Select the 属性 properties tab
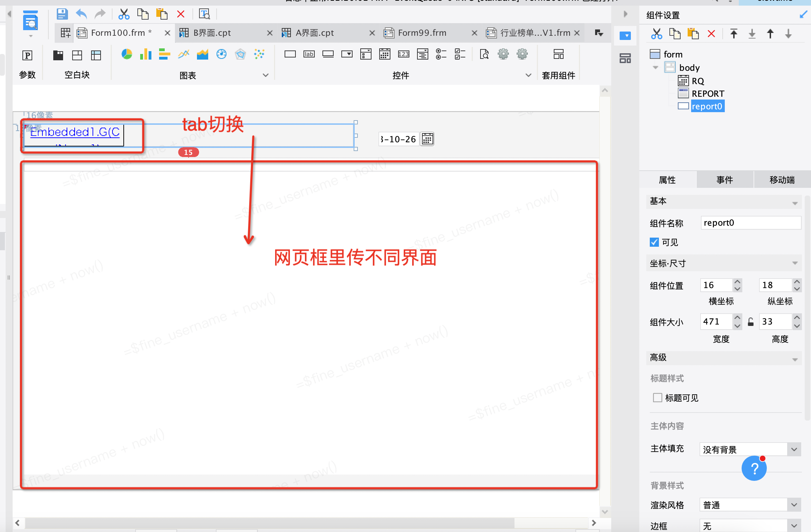Viewport: 811px width, 532px height. point(667,180)
